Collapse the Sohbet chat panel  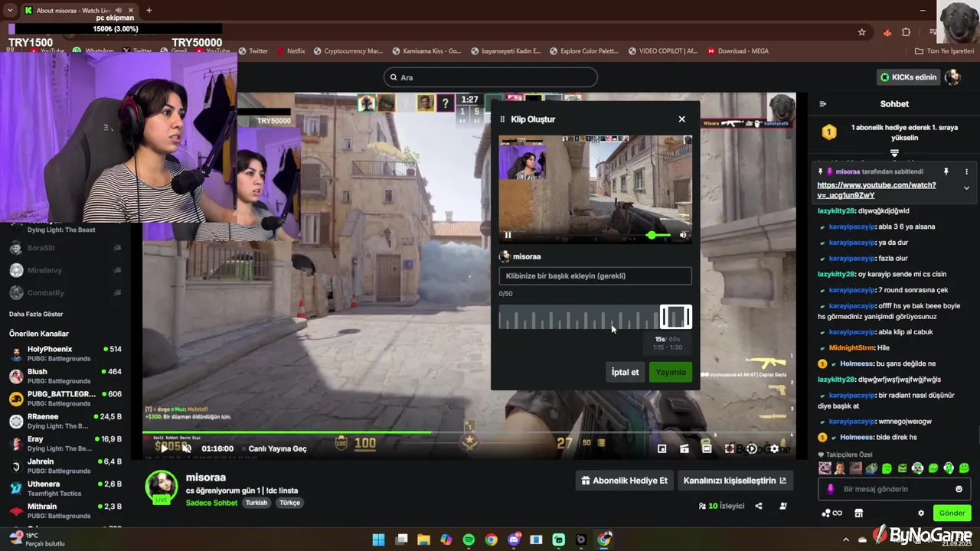(x=823, y=104)
